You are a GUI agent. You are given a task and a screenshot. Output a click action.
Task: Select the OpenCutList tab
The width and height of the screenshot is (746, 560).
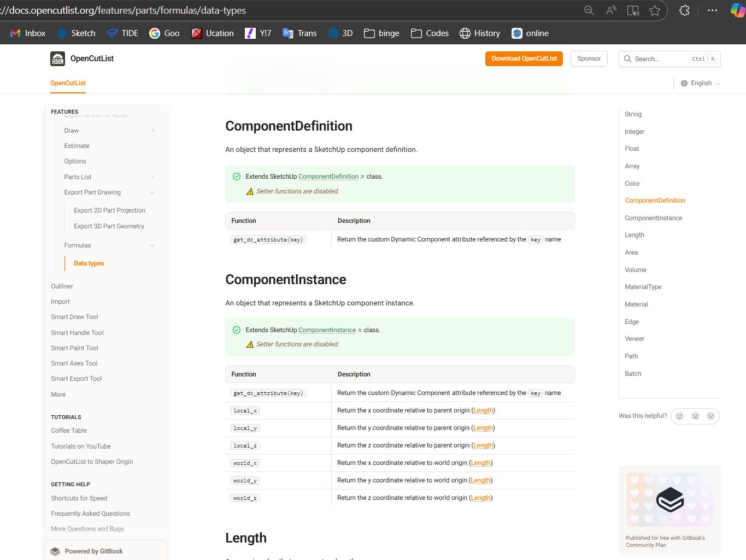[68, 83]
